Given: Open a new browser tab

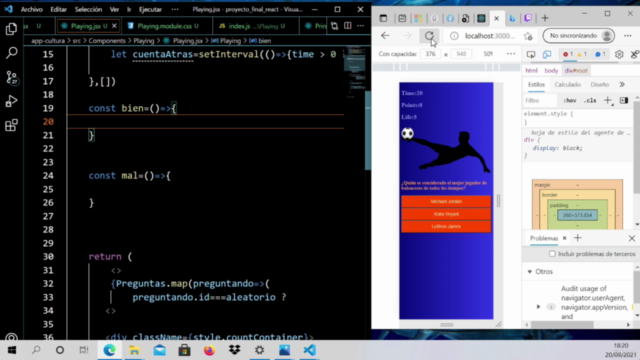Looking at the screenshot, I should 545,18.
